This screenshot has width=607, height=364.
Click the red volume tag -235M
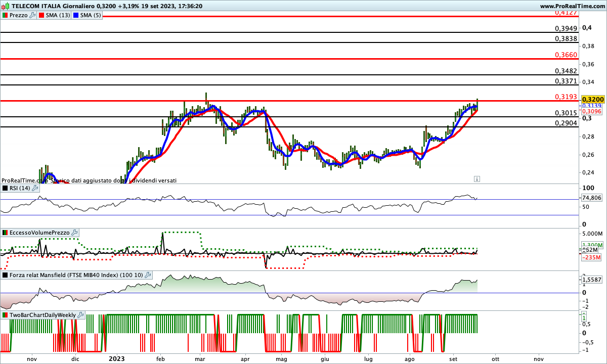click(591, 257)
